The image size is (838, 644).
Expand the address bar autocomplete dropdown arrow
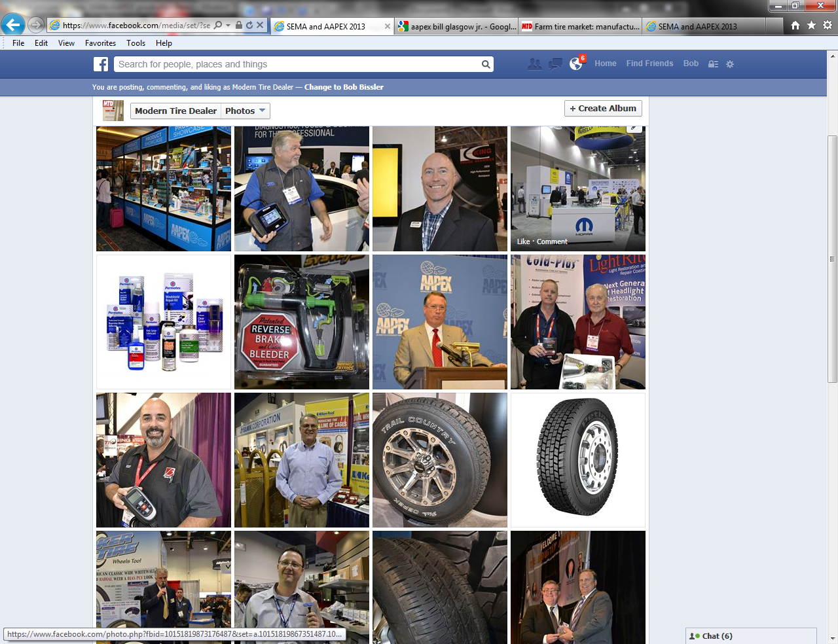tap(228, 26)
